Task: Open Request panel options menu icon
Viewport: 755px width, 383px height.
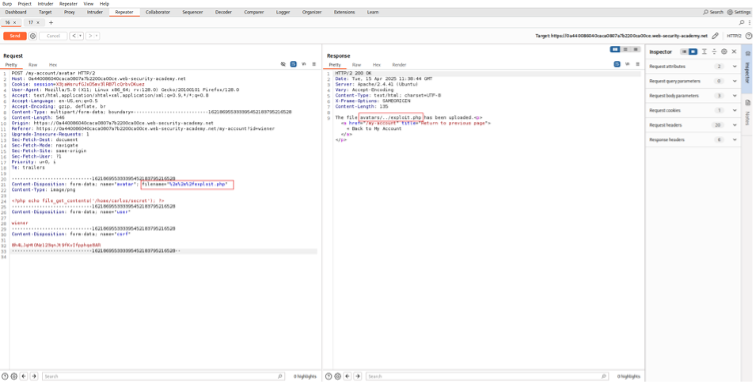Action: pyautogui.click(x=314, y=64)
